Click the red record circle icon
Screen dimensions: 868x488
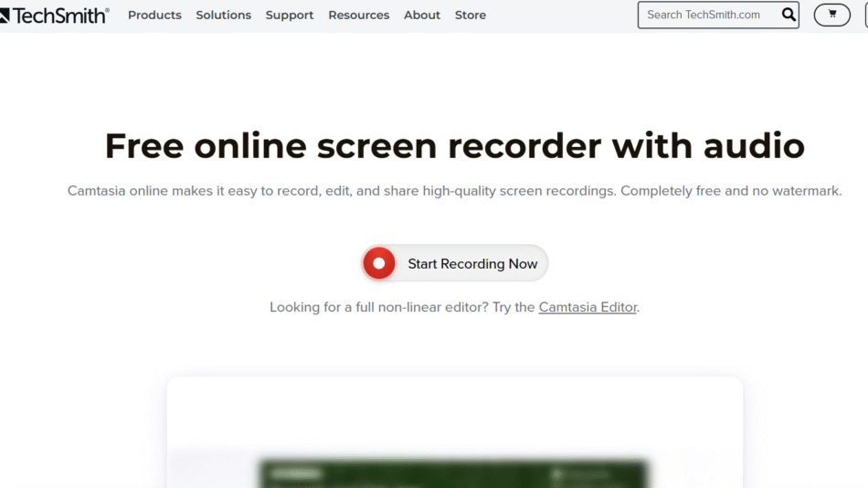379,263
